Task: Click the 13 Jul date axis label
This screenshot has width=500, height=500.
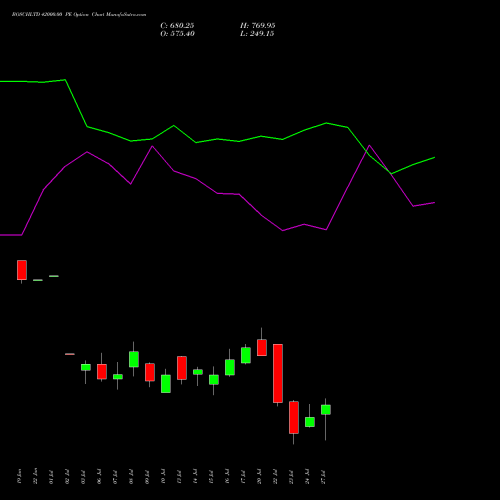Action: coord(179,477)
